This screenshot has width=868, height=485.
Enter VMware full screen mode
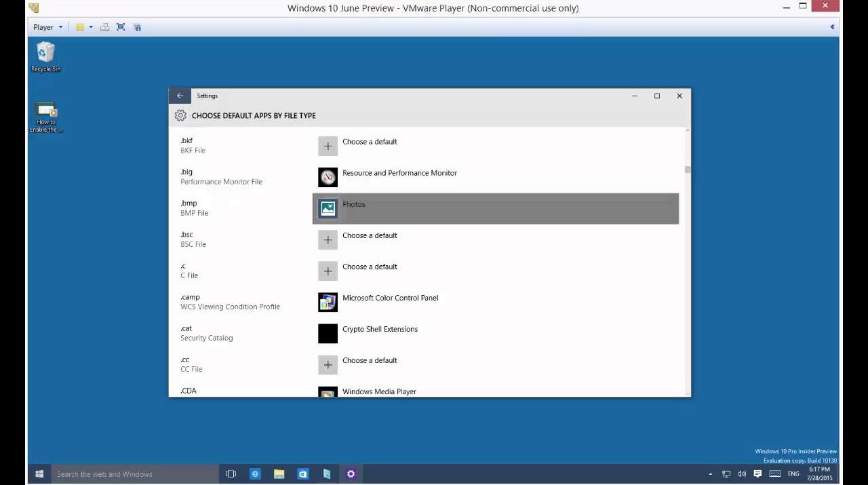[x=121, y=27]
